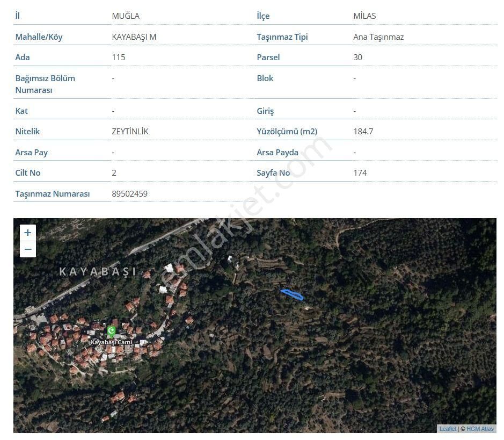Select the Parsel value 30
Viewport: 504px width, 440px height.
357,57
